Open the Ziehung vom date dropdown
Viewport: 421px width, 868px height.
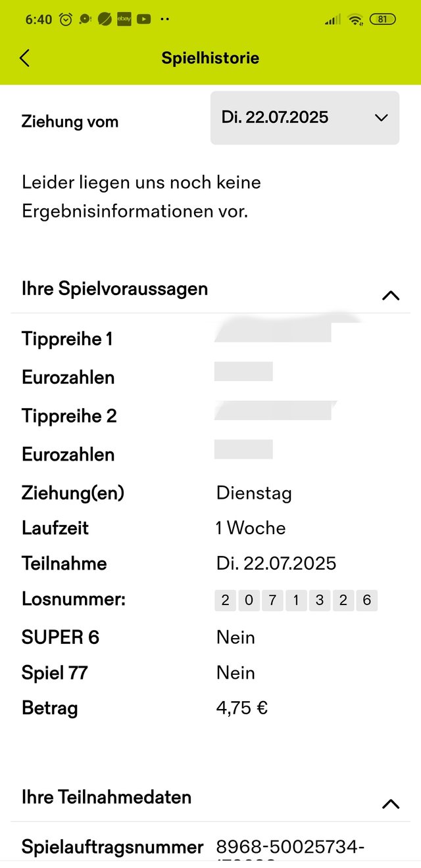305,118
